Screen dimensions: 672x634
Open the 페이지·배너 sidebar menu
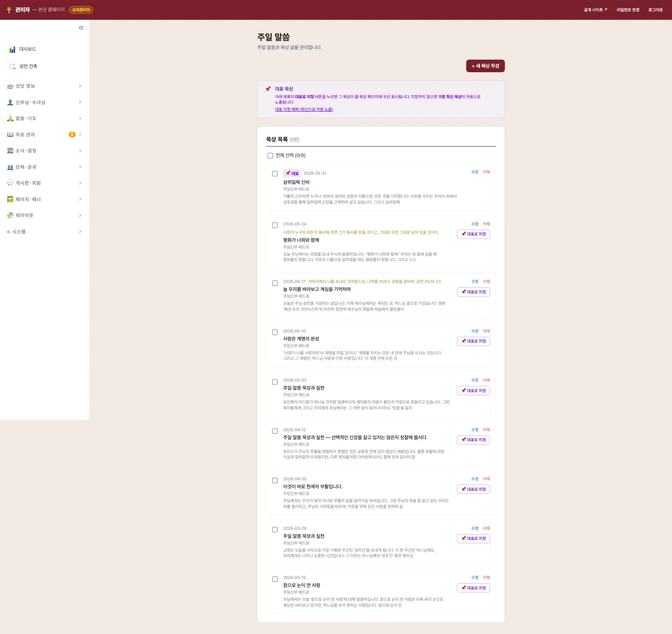point(45,199)
